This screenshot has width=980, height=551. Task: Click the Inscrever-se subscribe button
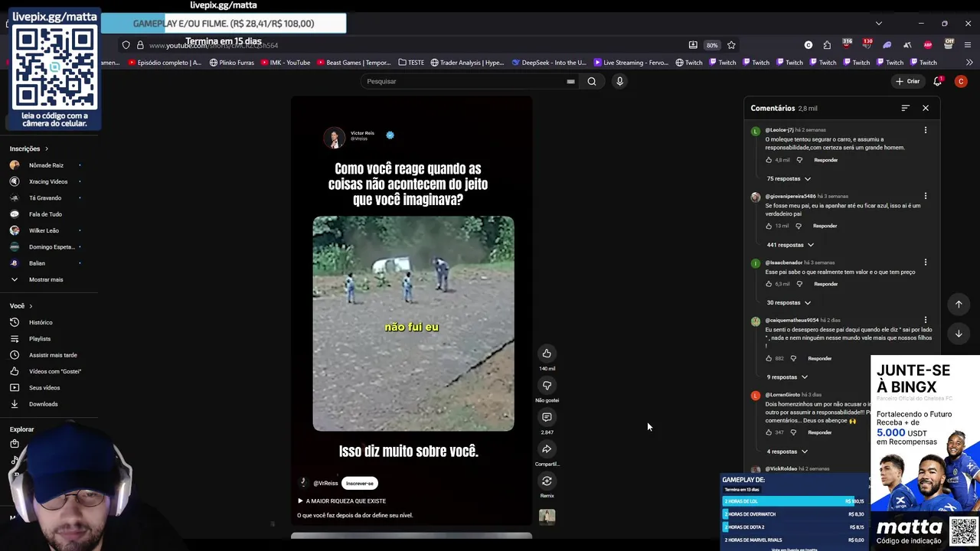360,483
